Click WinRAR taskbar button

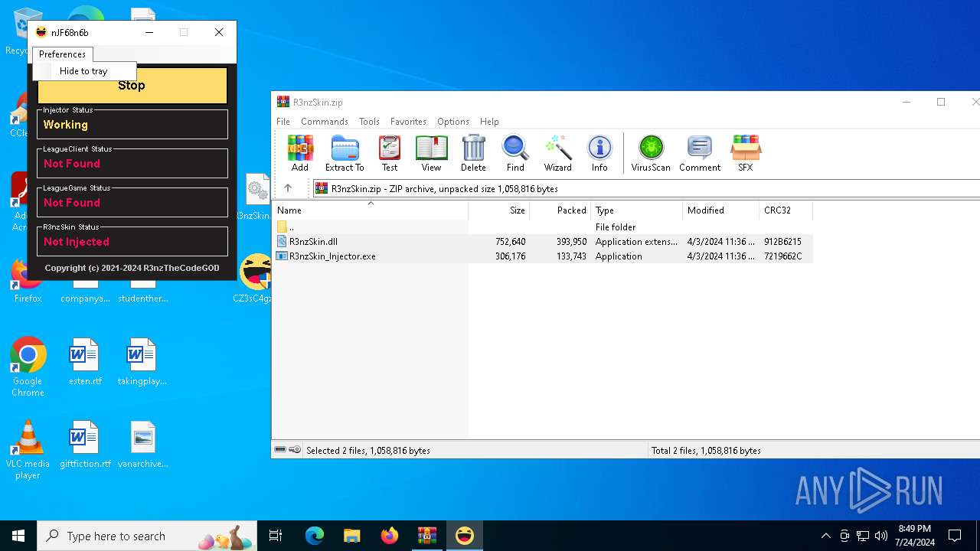(x=427, y=536)
